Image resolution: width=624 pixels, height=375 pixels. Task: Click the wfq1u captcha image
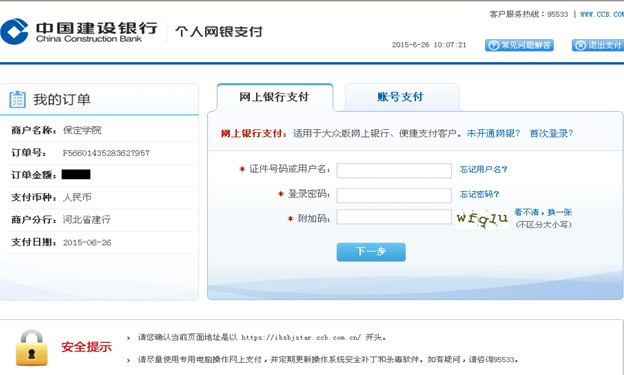coord(482,218)
